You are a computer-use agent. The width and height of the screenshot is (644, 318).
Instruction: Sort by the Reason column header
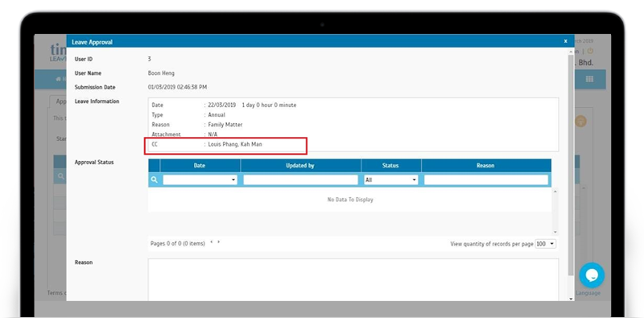pos(485,166)
